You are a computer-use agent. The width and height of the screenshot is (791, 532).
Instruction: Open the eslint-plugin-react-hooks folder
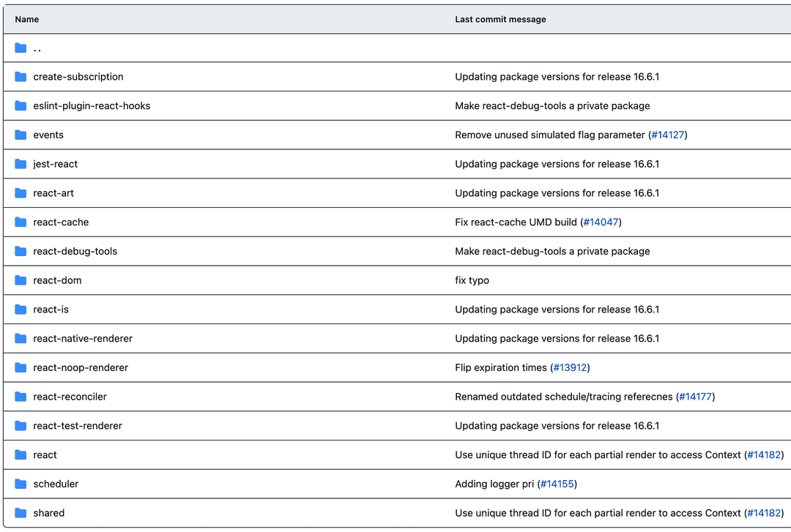coord(92,106)
